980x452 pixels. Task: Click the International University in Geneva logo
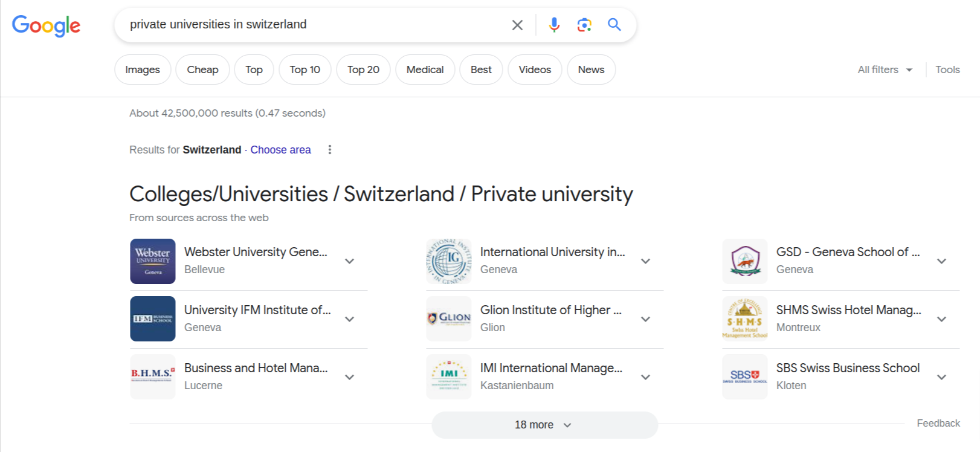tap(449, 261)
